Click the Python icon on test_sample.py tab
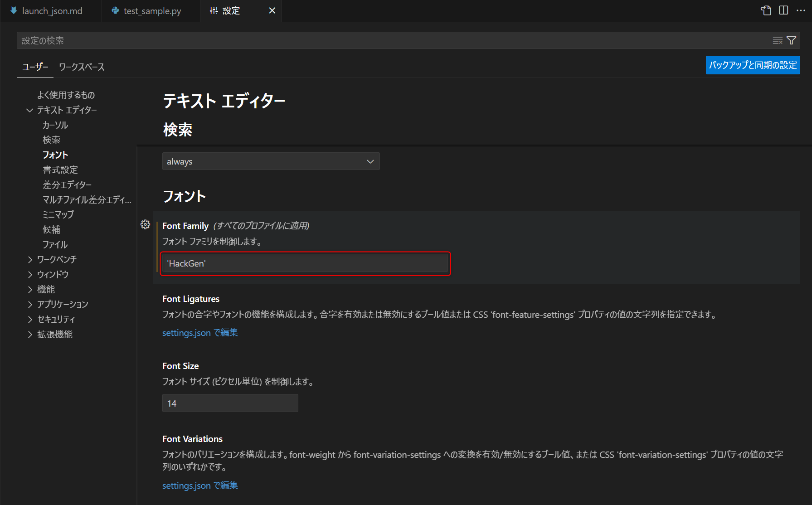Screen dimensions: 812x505 click(114, 10)
